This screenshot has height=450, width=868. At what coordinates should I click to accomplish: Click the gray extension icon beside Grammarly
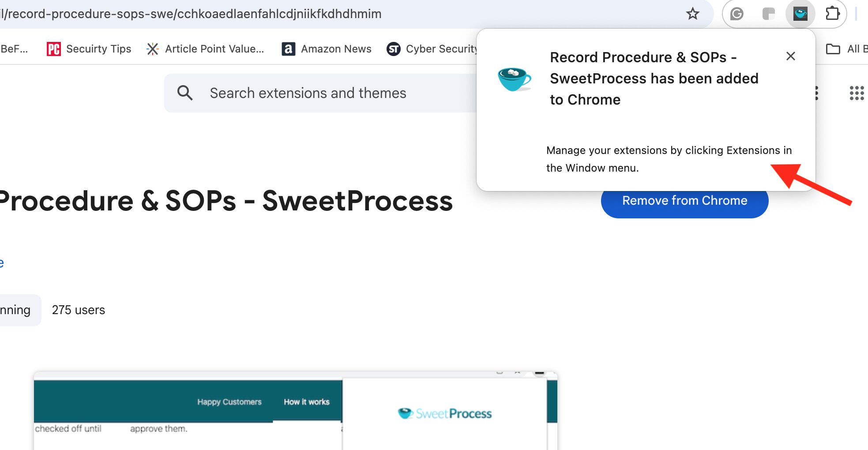768,14
